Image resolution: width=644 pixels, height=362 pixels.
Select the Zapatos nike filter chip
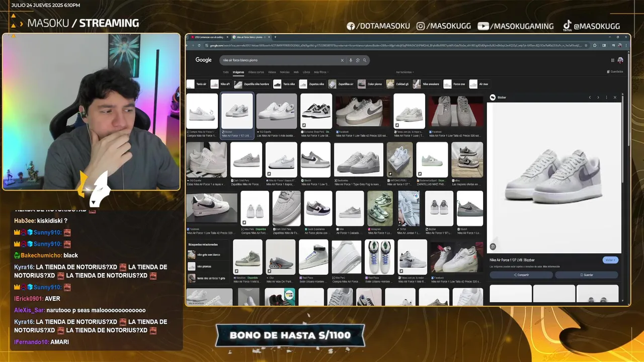click(312, 84)
